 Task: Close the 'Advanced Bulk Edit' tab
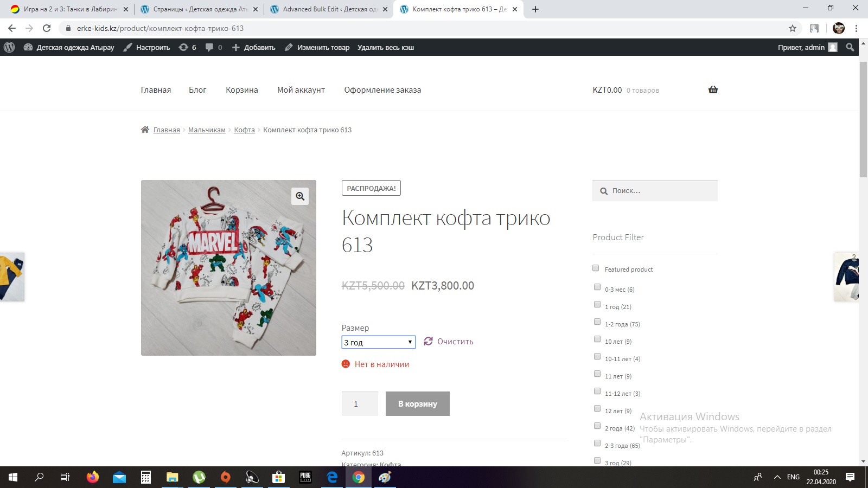pyautogui.click(x=385, y=9)
